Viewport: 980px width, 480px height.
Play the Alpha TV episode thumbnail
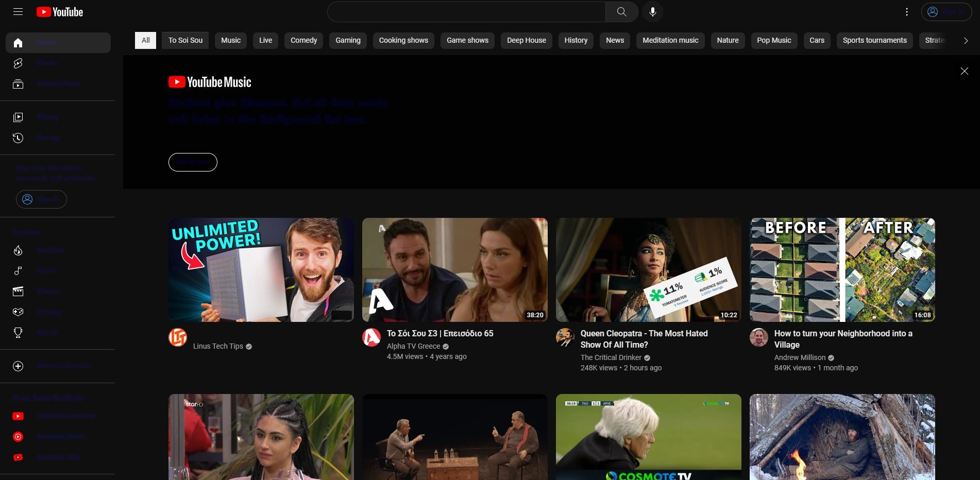[x=455, y=270]
